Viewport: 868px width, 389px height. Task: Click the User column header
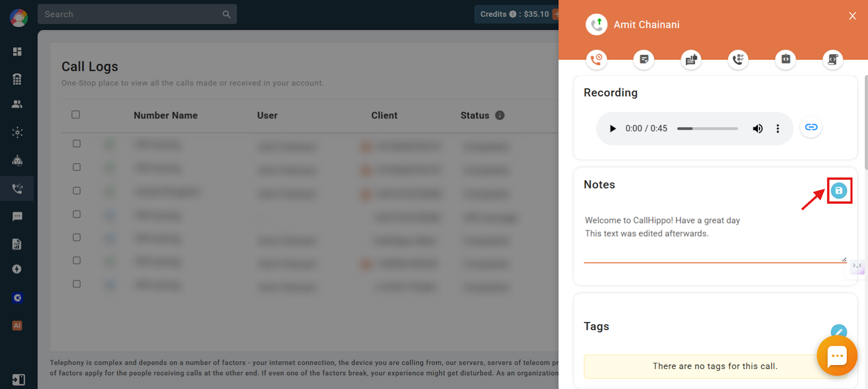[x=267, y=116]
